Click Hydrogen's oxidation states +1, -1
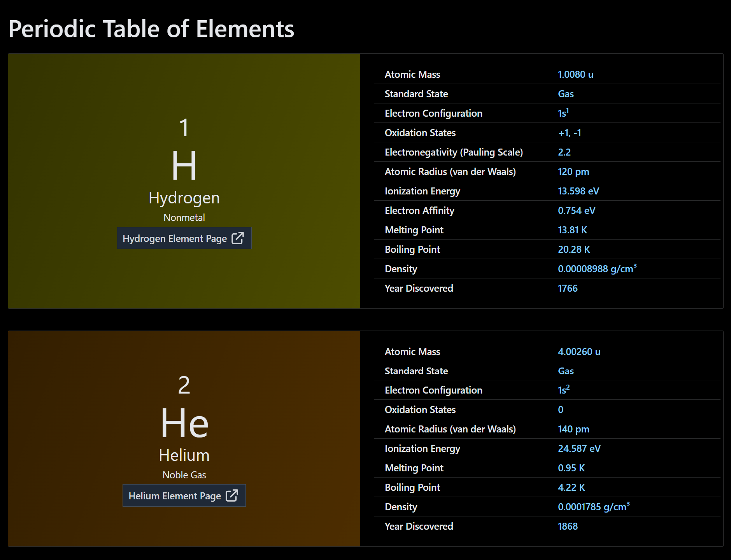731x560 pixels. click(x=570, y=133)
